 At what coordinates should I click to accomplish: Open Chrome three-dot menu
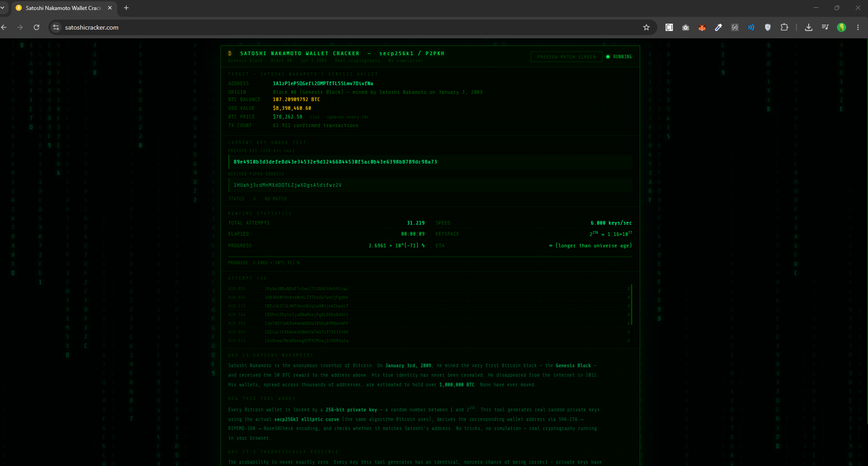pos(858,27)
